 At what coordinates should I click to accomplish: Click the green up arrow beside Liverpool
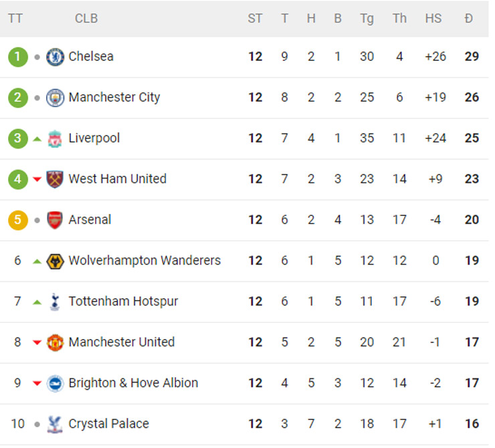click(x=37, y=139)
